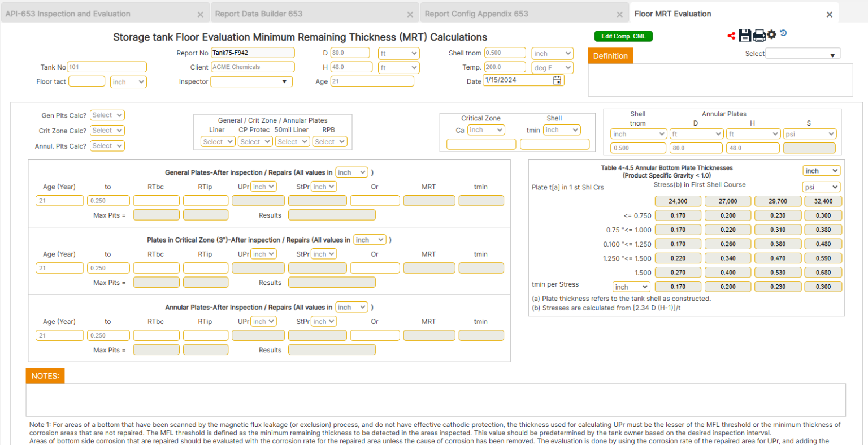Open the Gen Plts Calc? dropdown
This screenshot has width=868, height=445.
click(x=107, y=115)
